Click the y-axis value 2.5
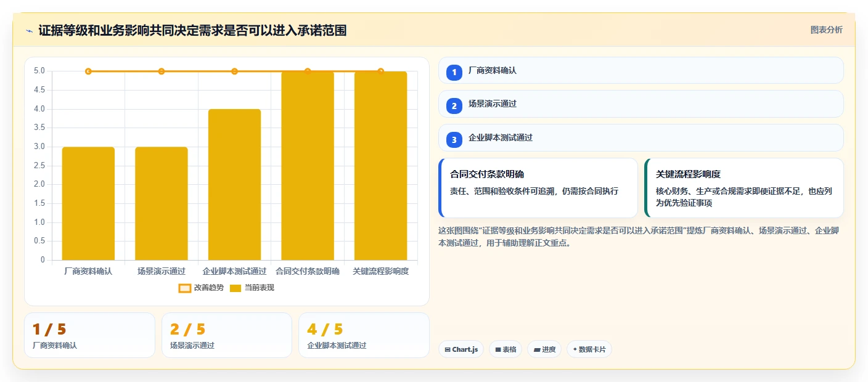The image size is (868, 382). tap(39, 166)
